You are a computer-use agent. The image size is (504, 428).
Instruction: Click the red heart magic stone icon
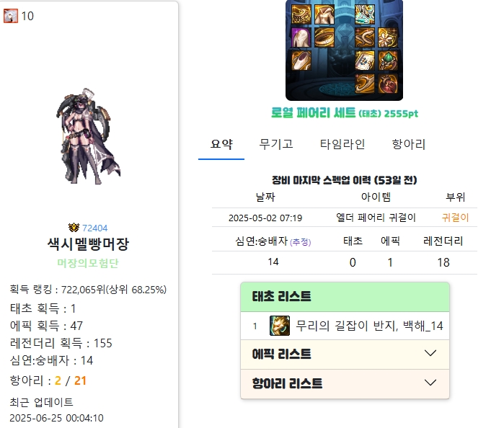[x=388, y=84]
